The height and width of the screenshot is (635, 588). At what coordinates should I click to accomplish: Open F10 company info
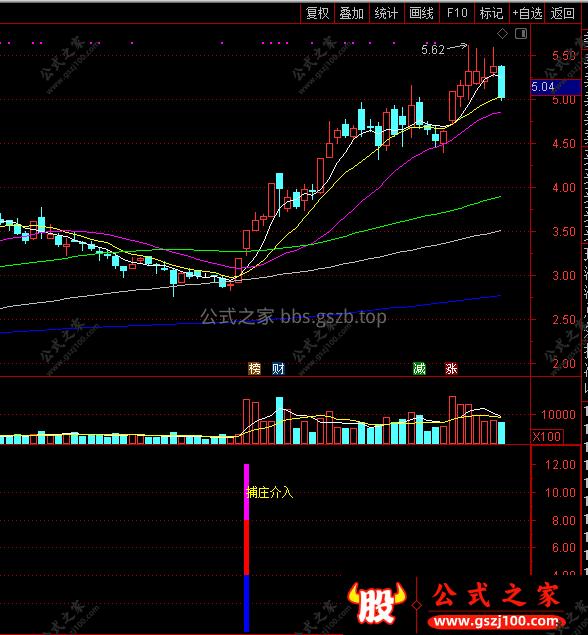click(x=457, y=13)
